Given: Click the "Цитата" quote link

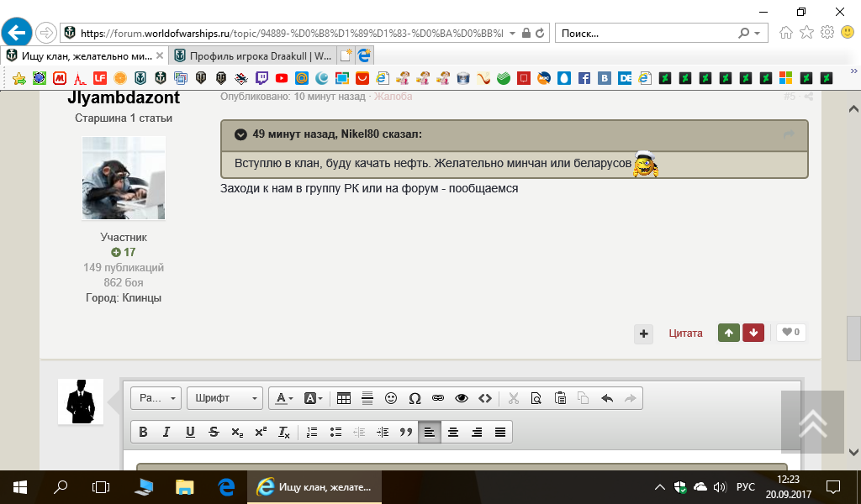Looking at the screenshot, I should [x=686, y=333].
